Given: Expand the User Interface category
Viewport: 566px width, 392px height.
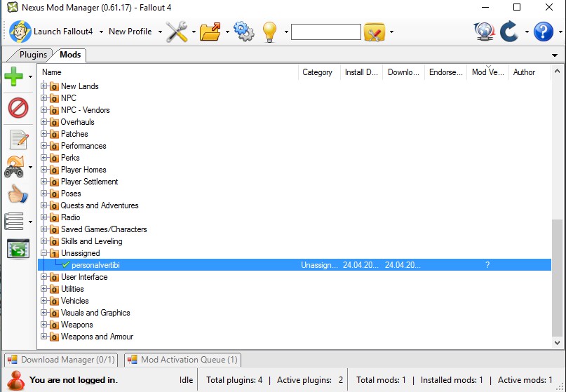Looking at the screenshot, I should click(x=43, y=276).
